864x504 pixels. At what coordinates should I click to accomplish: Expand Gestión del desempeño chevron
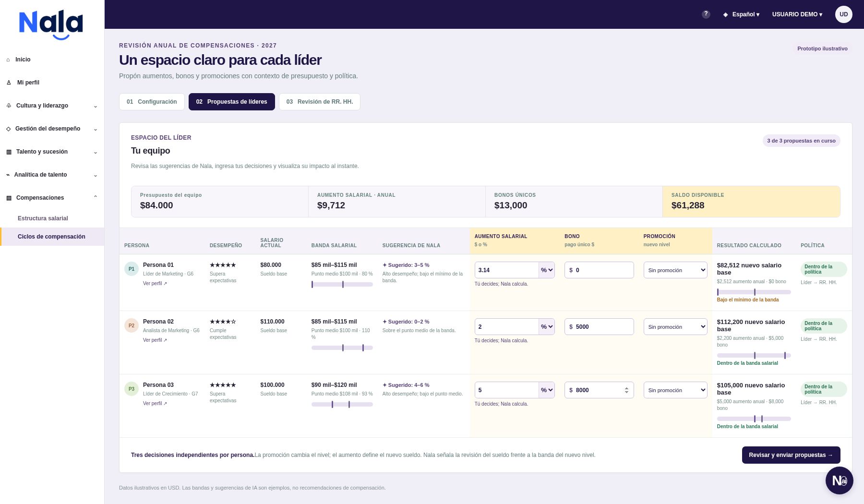[95, 129]
